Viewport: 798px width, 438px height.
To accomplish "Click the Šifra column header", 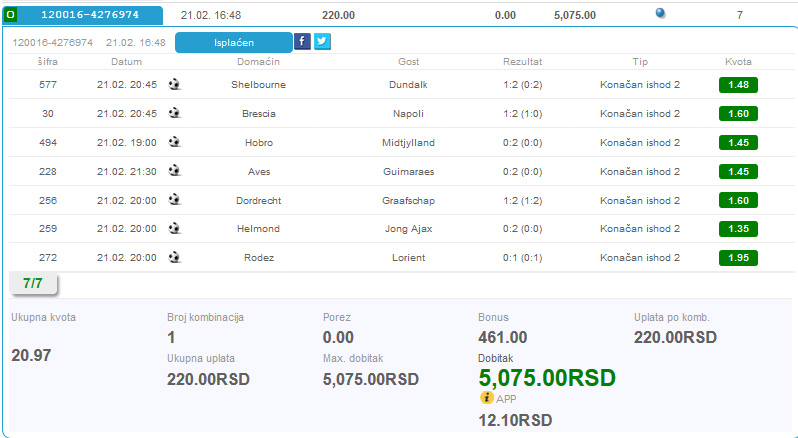I will click(x=48, y=62).
